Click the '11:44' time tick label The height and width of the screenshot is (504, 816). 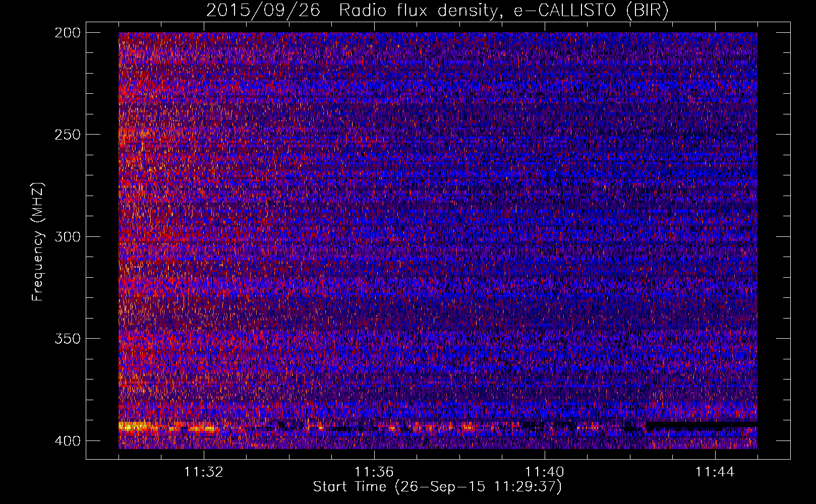(715, 472)
